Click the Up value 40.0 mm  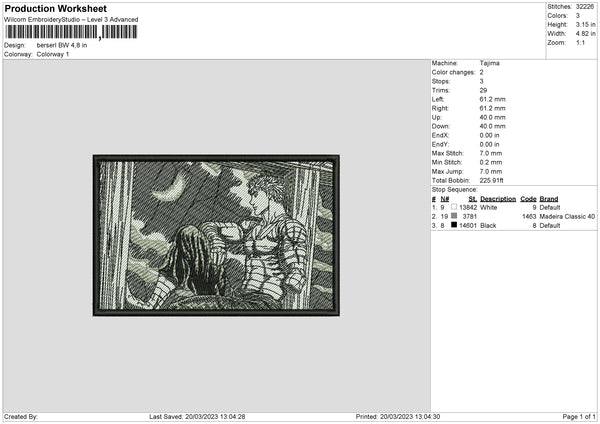coord(492,117)
